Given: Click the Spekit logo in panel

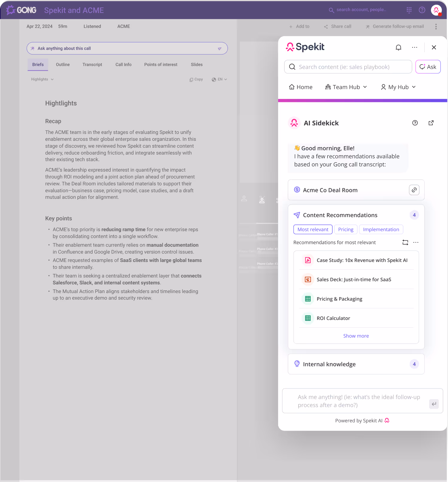Looking at the screenshot, I should click(305, 47).
